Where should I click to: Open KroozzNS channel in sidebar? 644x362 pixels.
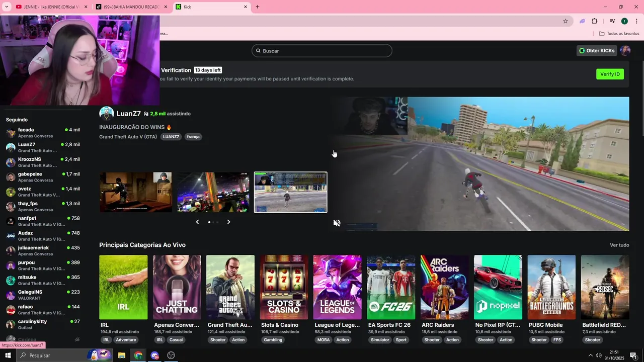coord(43,162)
